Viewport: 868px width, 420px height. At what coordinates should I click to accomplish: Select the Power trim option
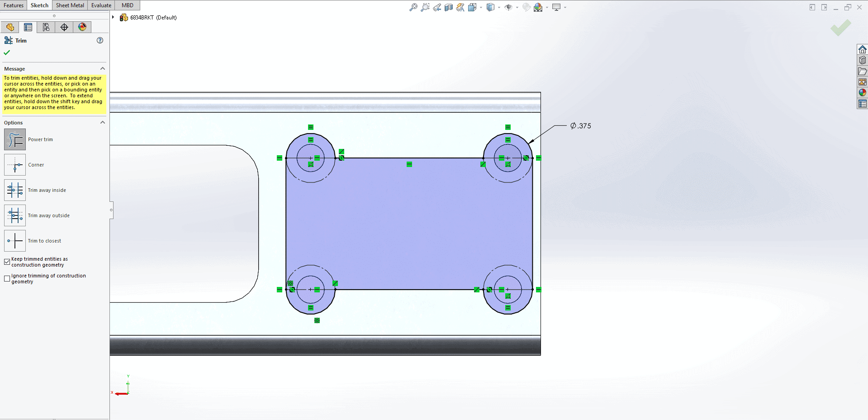coord(15,139)
